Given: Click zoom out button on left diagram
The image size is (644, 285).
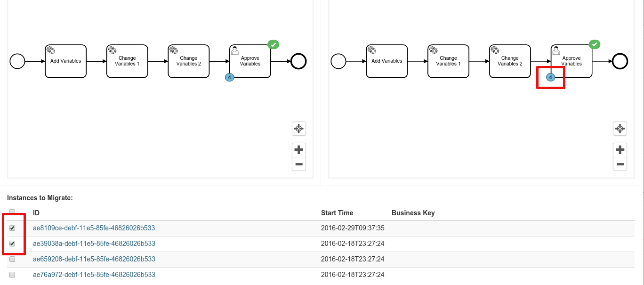Looking at the screenshot, I should tap(298, 164).
